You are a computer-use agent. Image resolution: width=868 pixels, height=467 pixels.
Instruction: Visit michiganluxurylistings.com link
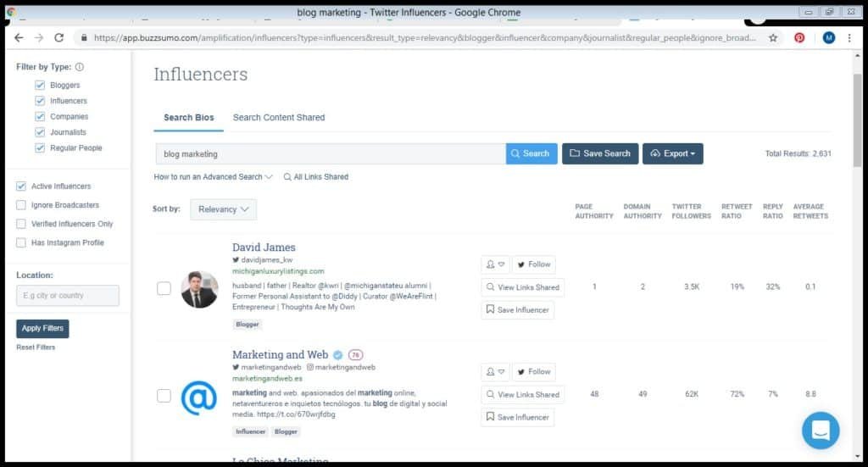click(x=278, y=271)
